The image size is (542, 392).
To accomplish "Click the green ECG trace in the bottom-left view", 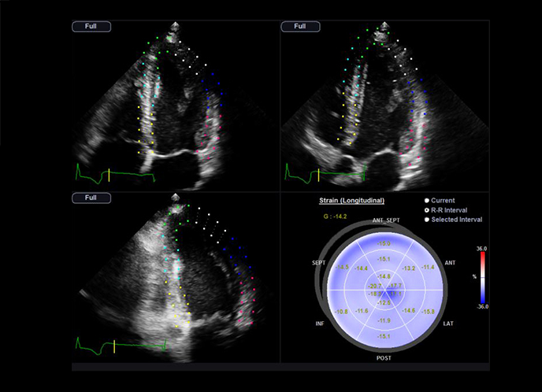I will [x=121, y=346].
